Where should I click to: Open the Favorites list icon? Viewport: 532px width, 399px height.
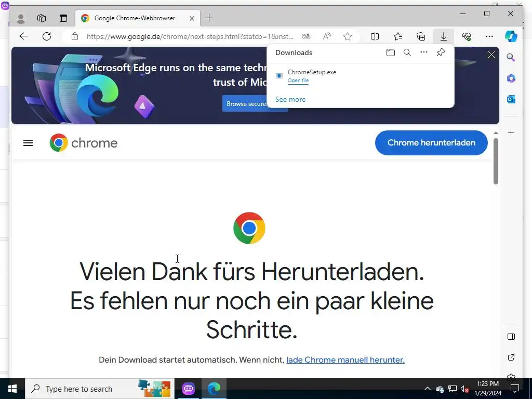(x=398, y=36)
